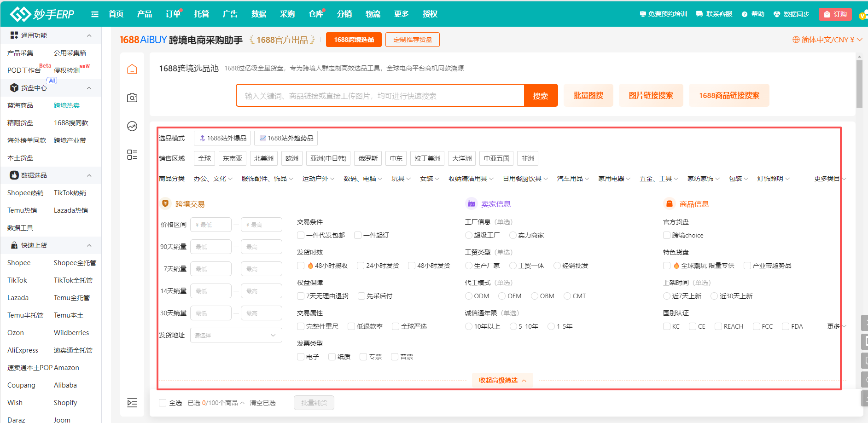Click 清空已选 link

pyautogui.click(x=262, y=403)
